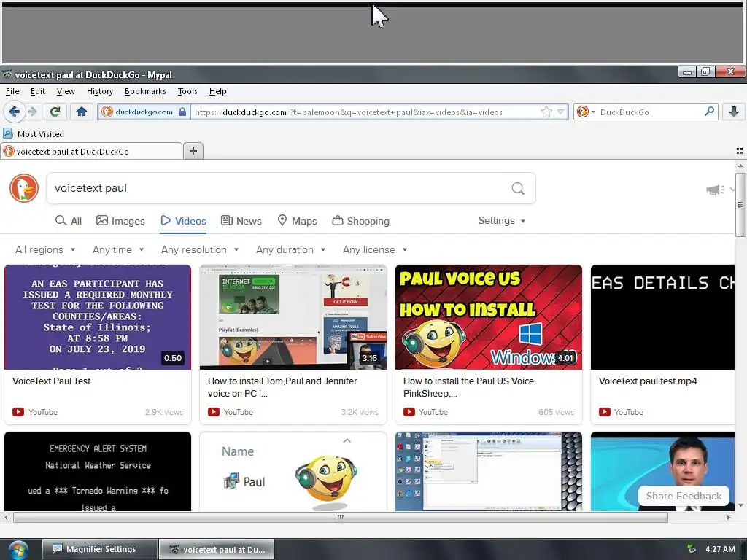The height and width of the screenshot is (560, 747).
Task: Click VoiceText paul test.mp4 title link
Action: [648, 381]
